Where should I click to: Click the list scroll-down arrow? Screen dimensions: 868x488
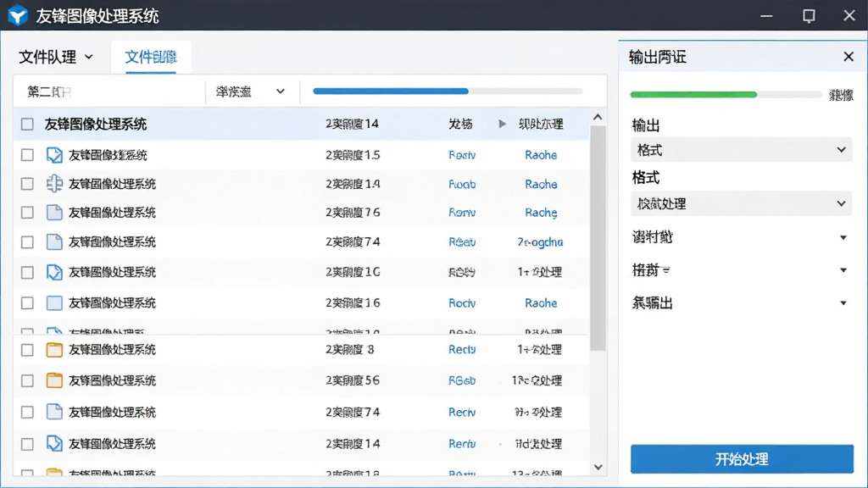point(598,467)
